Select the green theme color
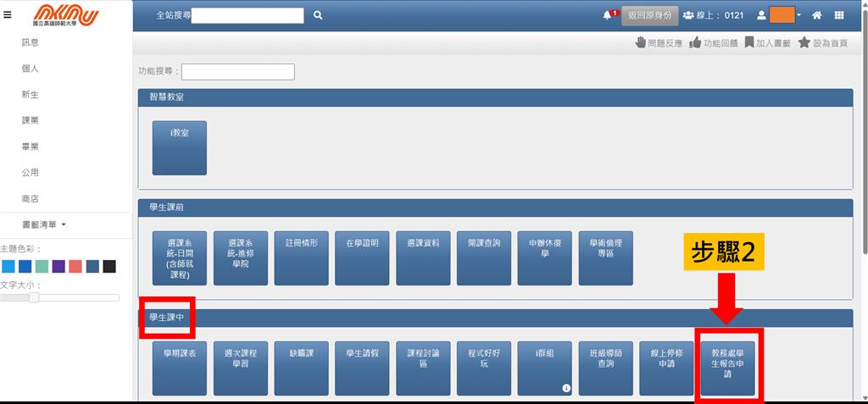 click(x=42, y=266)
